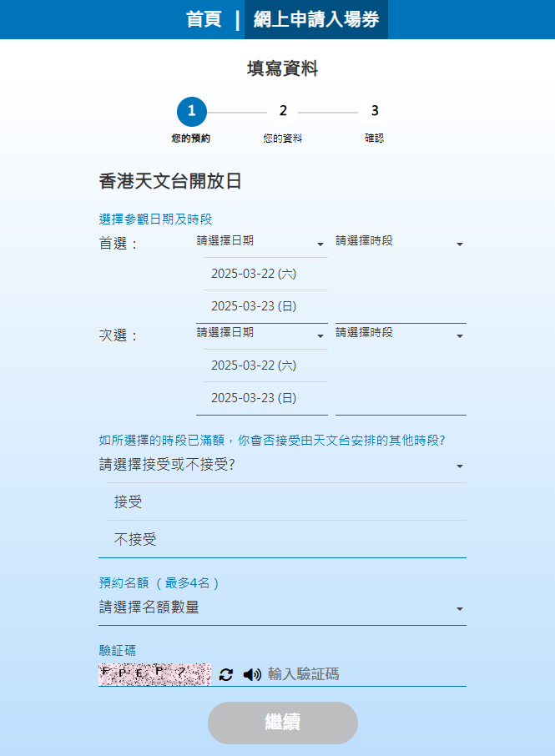Open the first-choice time slot dropdown
The height and width of the screenshot is (756, 555).
point(400,241)
